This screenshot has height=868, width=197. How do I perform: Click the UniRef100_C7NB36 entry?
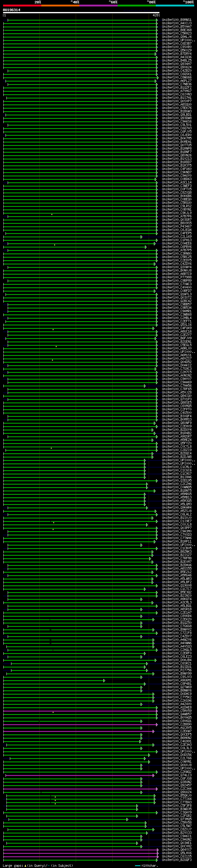pyautogui.click(x=176, y=84)
